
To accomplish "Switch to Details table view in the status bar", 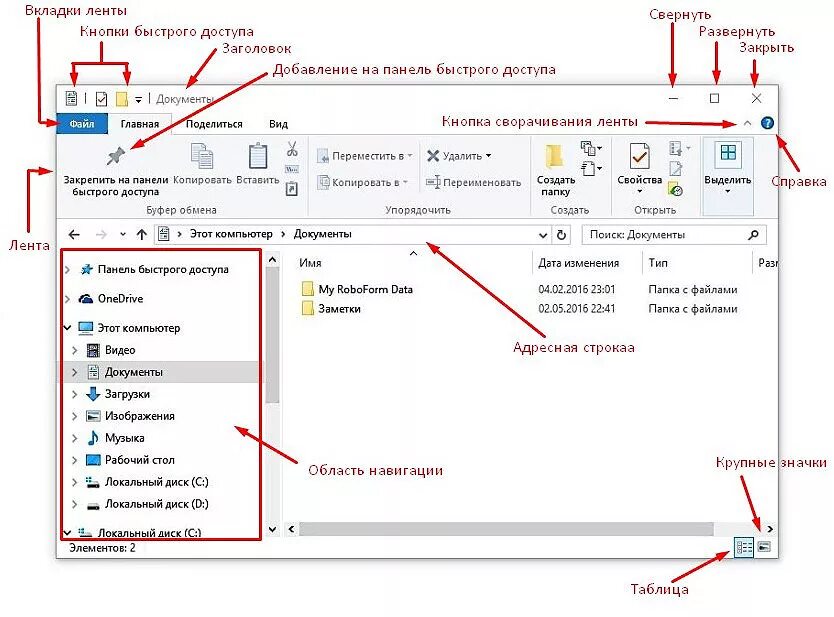I will (x=744, y=547).
